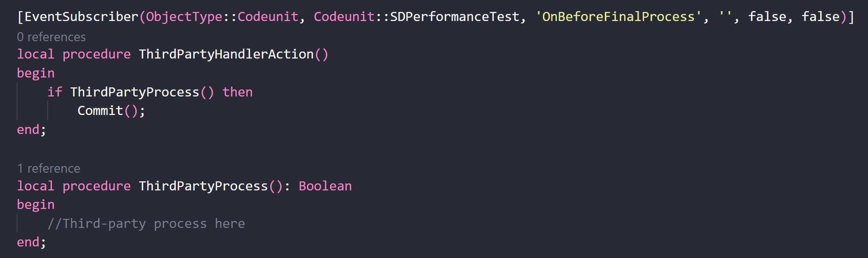Viewport: 868px width, 258px height.
Task: Click the last false argument in EventSubscriber
Action: [x=821, y=17]
